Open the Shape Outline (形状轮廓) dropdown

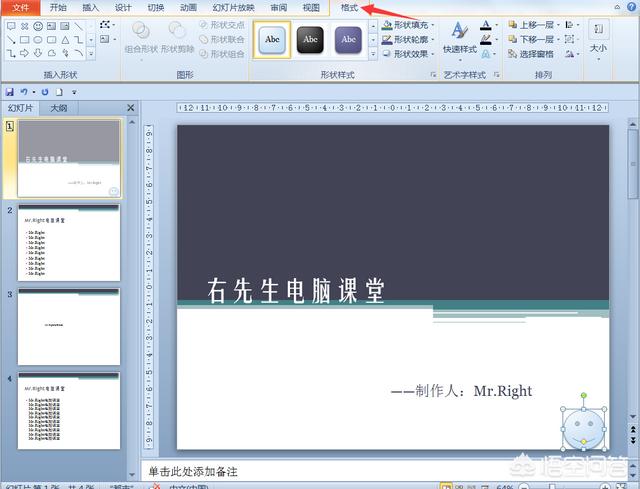408,40
